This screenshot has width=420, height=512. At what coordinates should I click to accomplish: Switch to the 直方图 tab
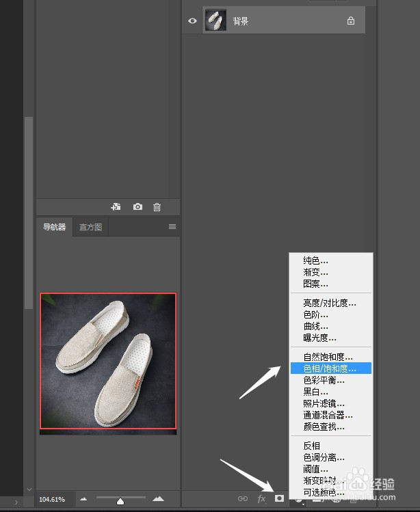90,227
